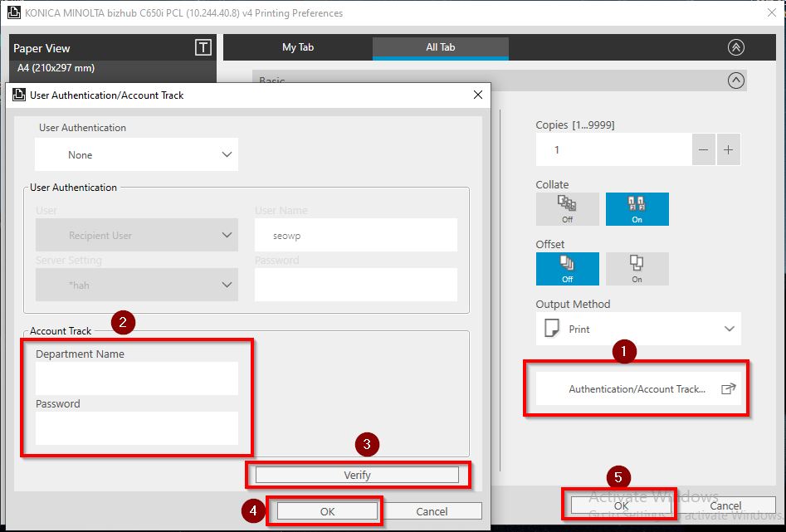Click the Department Name input field
786x532 pixels.
pos(137,378)
